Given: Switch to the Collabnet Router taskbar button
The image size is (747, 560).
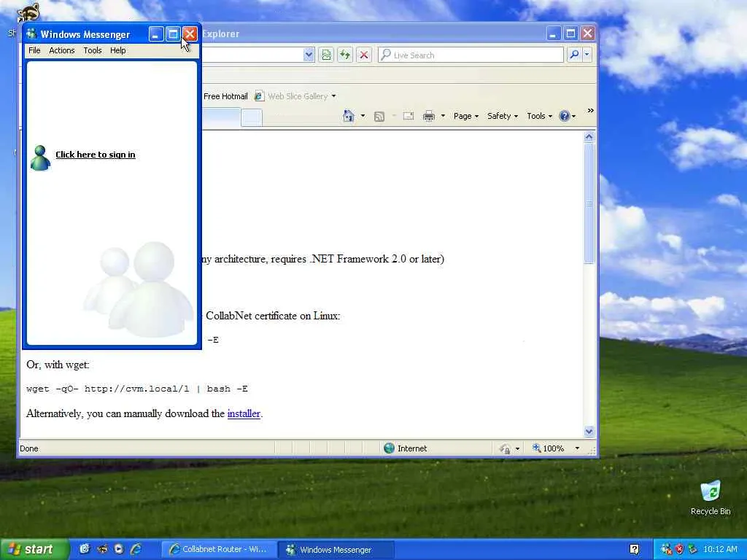Looking at the screenshot, I should point(218,550).
